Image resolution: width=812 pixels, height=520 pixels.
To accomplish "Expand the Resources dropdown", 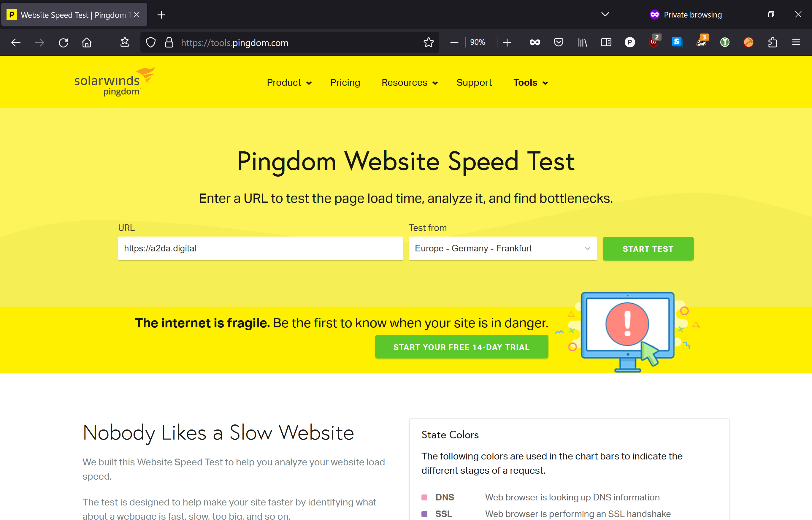I will click(x=410, y=82).
